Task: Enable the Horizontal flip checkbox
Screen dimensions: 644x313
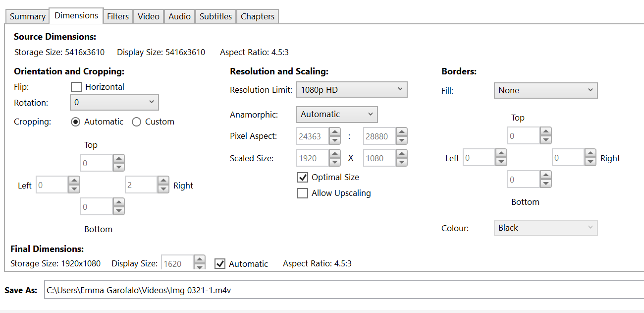Action: [76, 87]
